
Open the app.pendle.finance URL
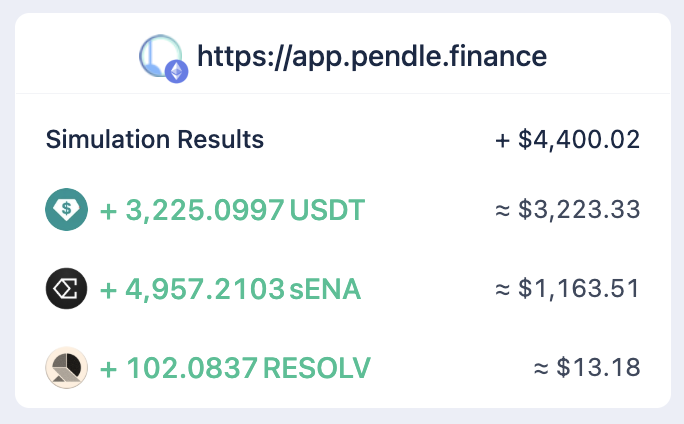click(372, 55)
